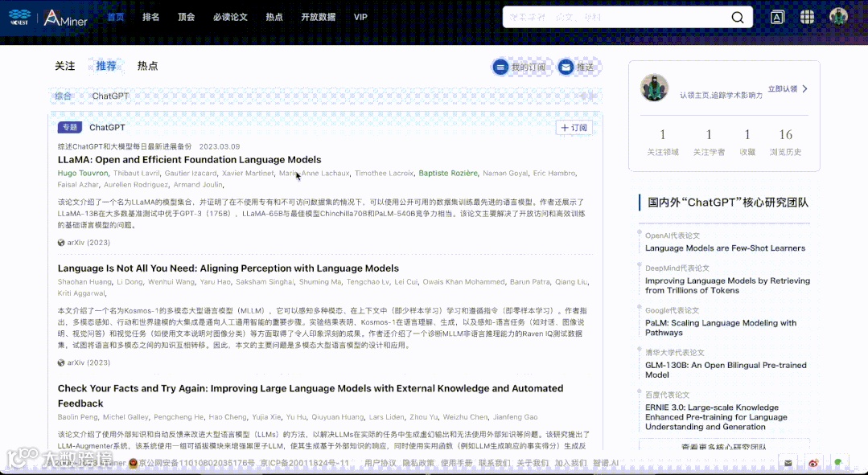Click the 使用手册 footer link

point(457,463)
